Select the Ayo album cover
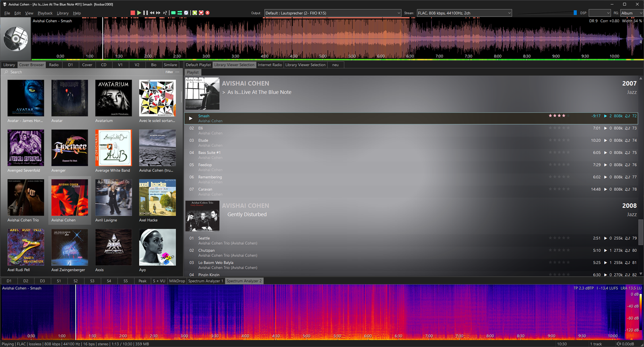 click(x=157, y=248)
